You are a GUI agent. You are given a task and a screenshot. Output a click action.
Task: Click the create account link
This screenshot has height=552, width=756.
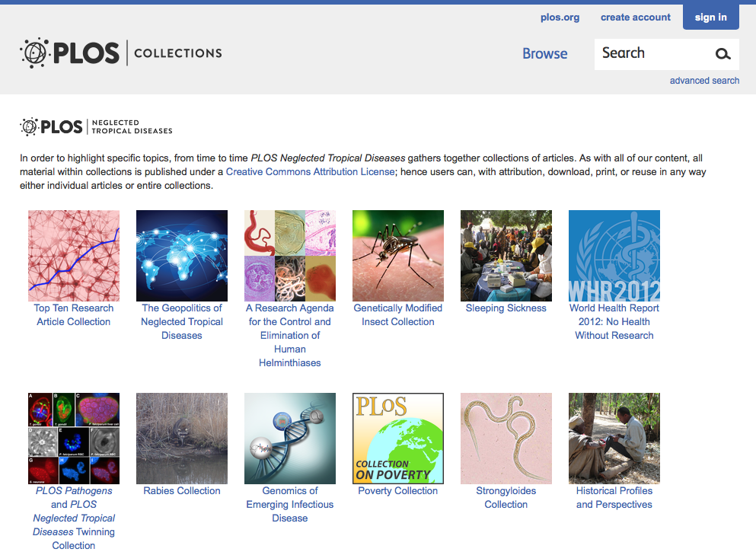(636, 18)
